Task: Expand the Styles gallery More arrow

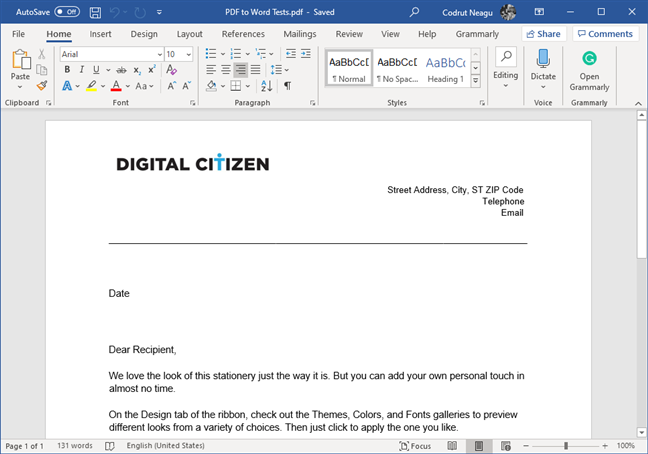Action: pyautogui.click(x=476, y=81)
